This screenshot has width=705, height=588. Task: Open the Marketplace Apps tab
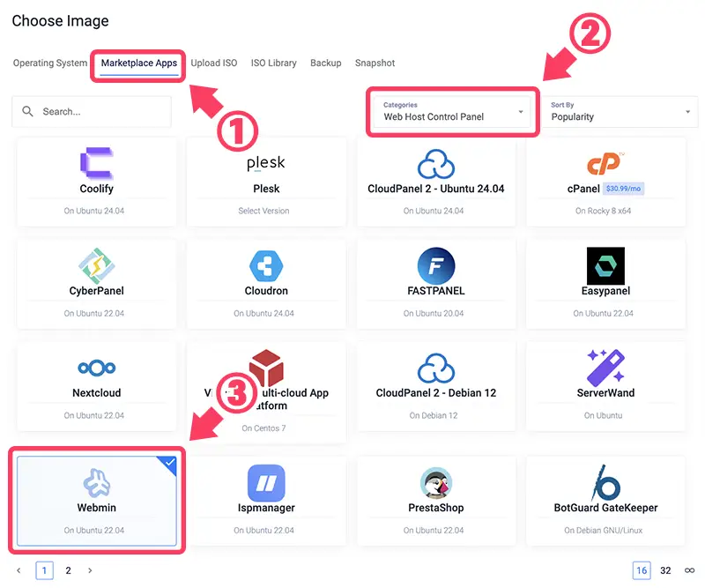pos(139,63)
